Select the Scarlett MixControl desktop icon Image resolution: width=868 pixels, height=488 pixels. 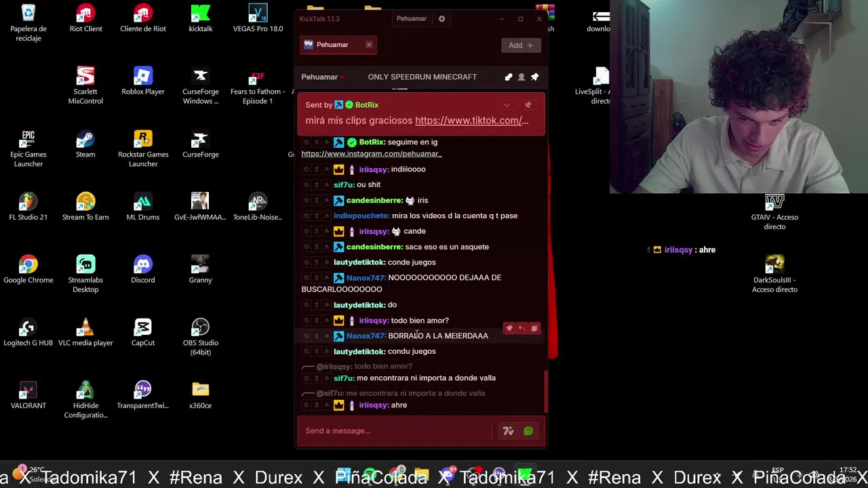(x=85, y=86)
